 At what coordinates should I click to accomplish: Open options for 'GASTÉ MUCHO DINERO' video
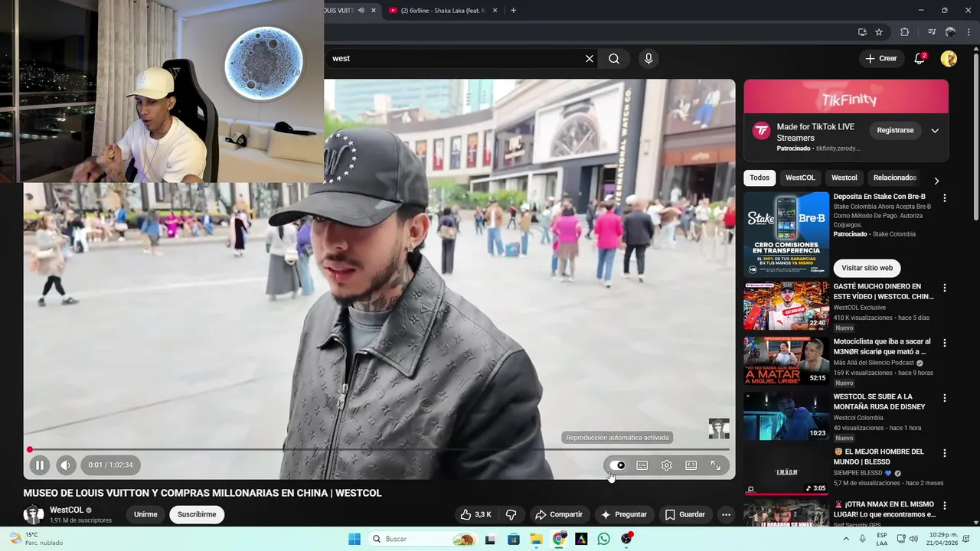pyautogui.click(x=945, y=288)
